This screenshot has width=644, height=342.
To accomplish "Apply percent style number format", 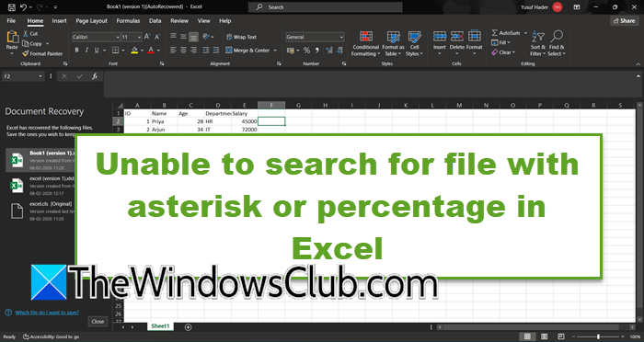I will pos(306,50).
